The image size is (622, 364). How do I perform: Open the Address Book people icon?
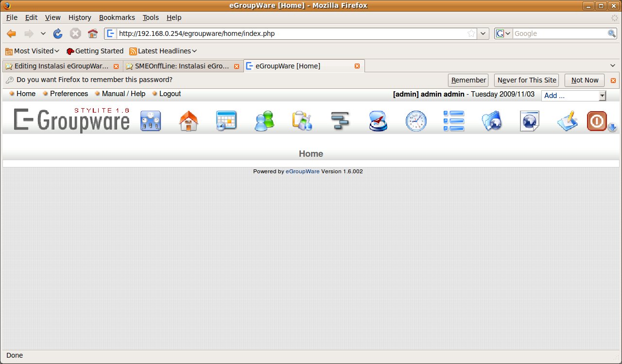tap(264, 121)
